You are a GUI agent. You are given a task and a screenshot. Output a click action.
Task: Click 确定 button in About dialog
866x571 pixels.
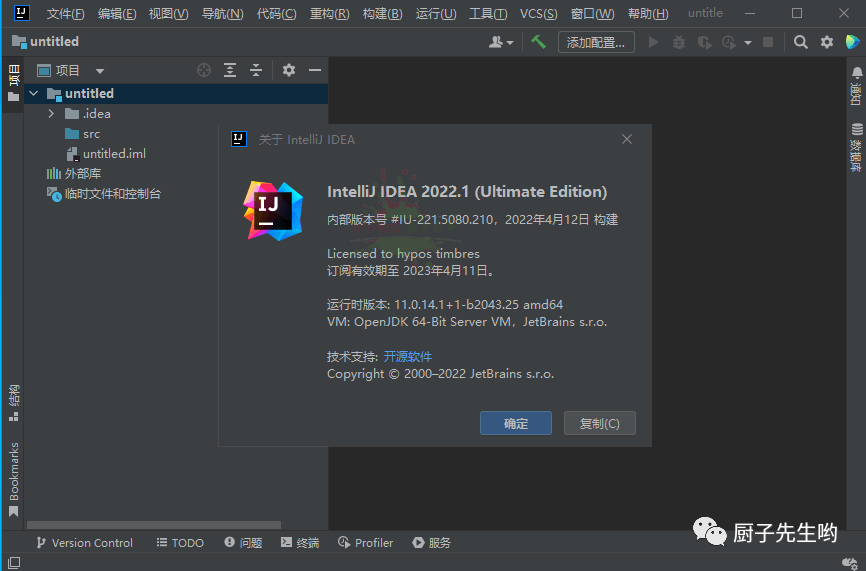[516, 423]
